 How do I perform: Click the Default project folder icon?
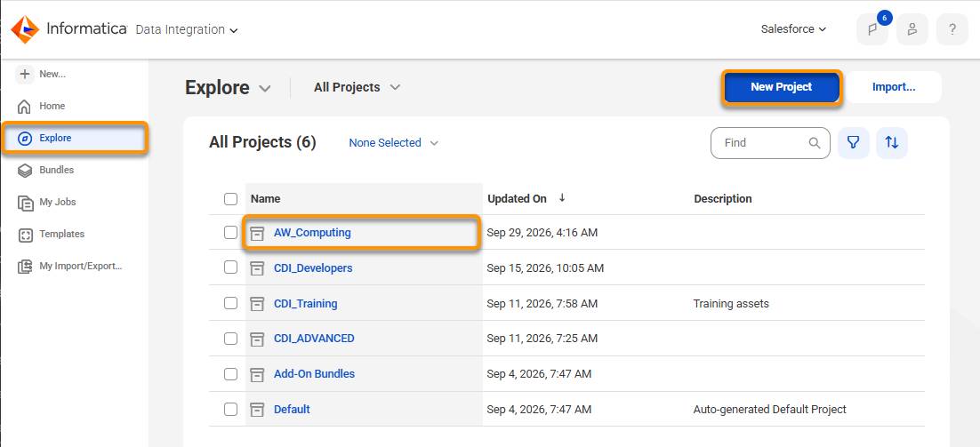(257, 410)
